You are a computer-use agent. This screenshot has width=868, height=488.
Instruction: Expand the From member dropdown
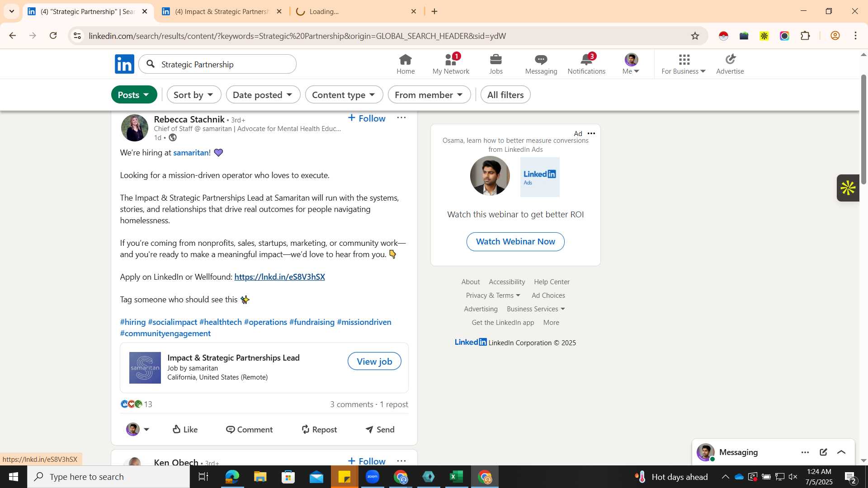[x=429, y=95]
